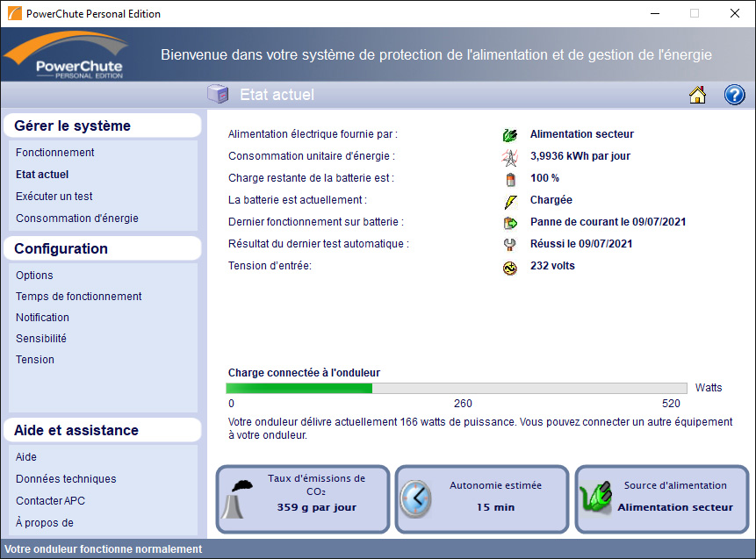Click the 520 watts scale label
The height and width of the screenshot is (559, 756).
671,404
